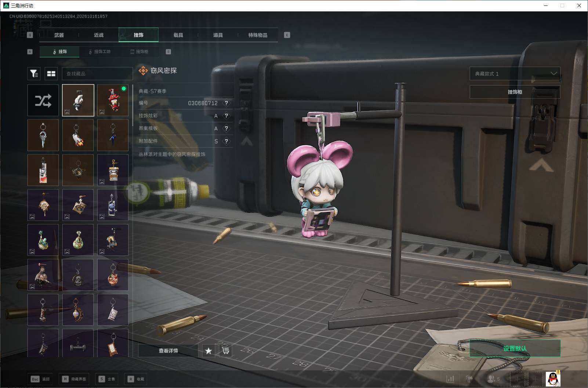The image size is (588, 388).
Task: Open the help icon beside 附加配件
Action: [x=226, y=141]
